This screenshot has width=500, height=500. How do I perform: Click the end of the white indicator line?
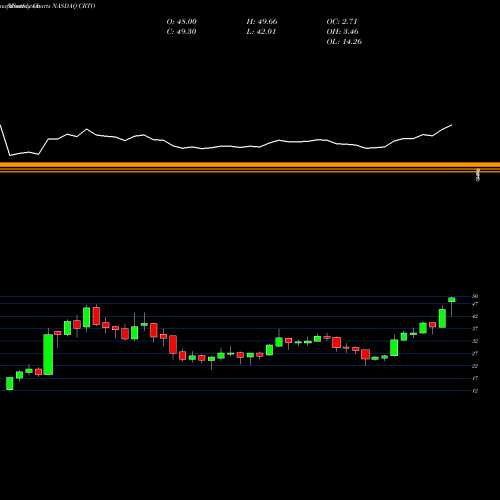(452, 125)
